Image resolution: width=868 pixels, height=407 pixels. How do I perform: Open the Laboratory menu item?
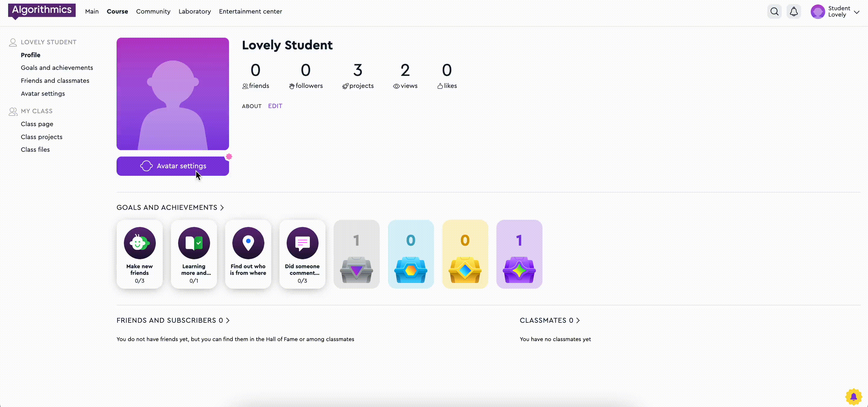[x=194, y=11]
